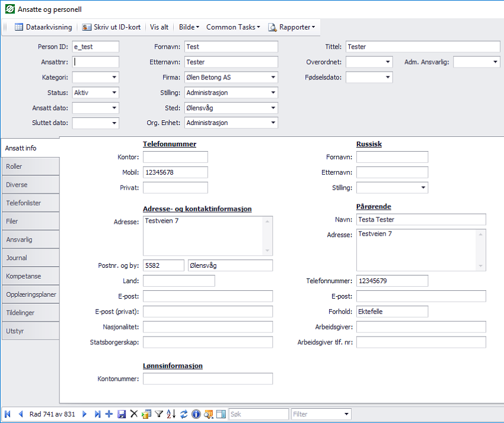504x423 pixels.
Task: Delete the record with X icon
Action: point(134,414)
